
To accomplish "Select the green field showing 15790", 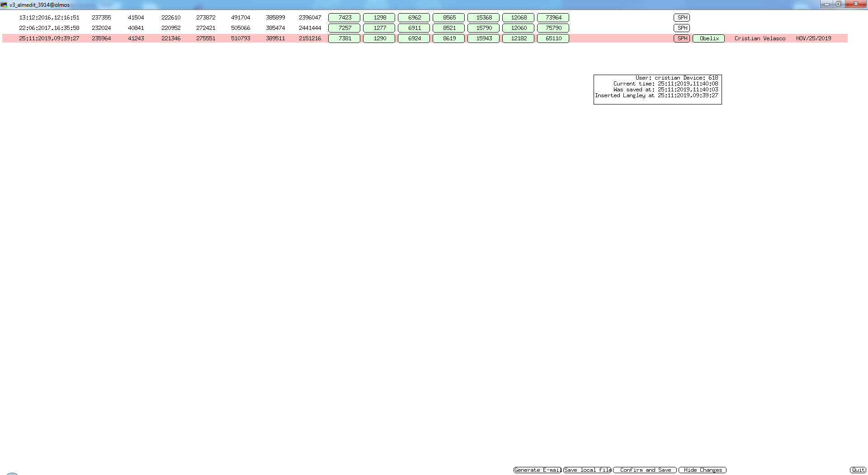I will (x=484, y=28).
